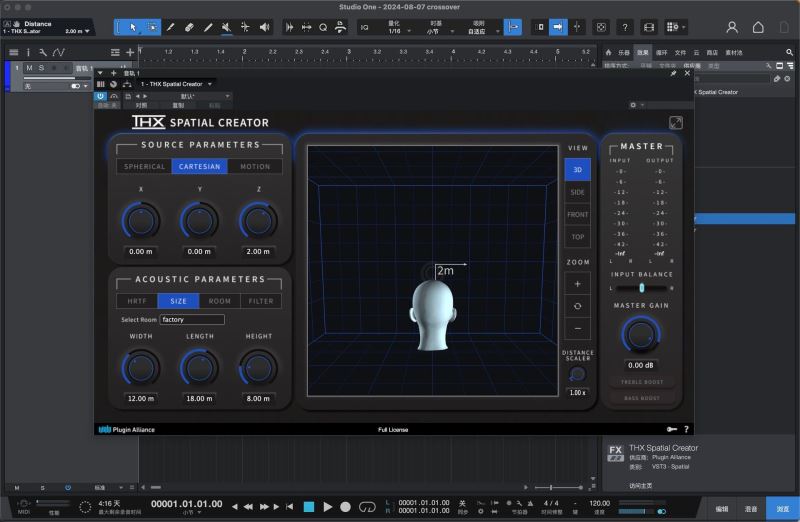Zoom in the 3D view with plus
800x522 pixels.
click(578, 284)
